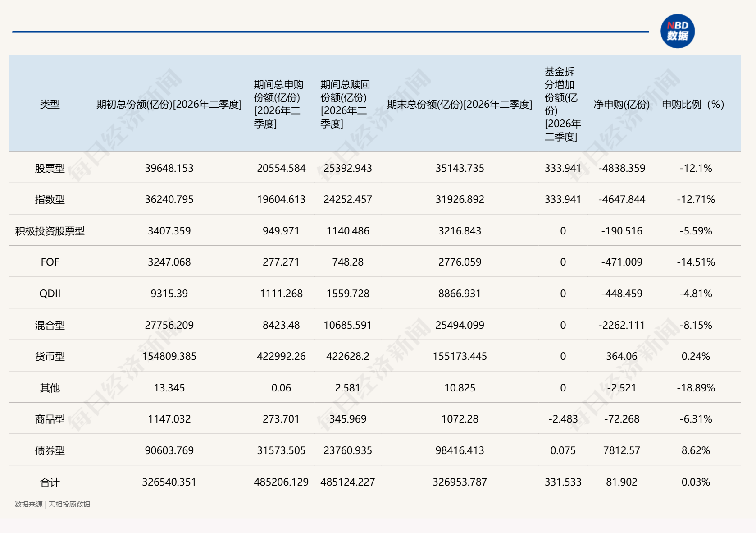
Task: Select the value 422992.26
Action: click(x=281, y=356)
